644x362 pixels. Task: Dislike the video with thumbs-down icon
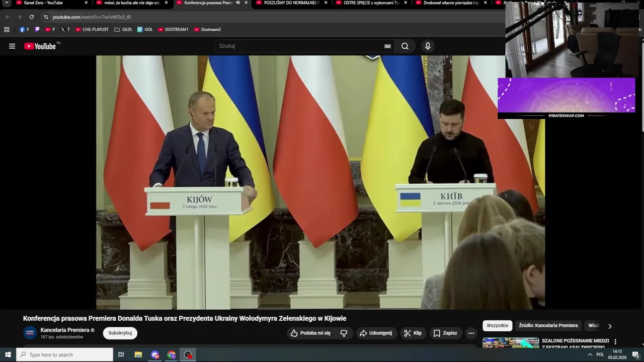(x=344, y=333)
